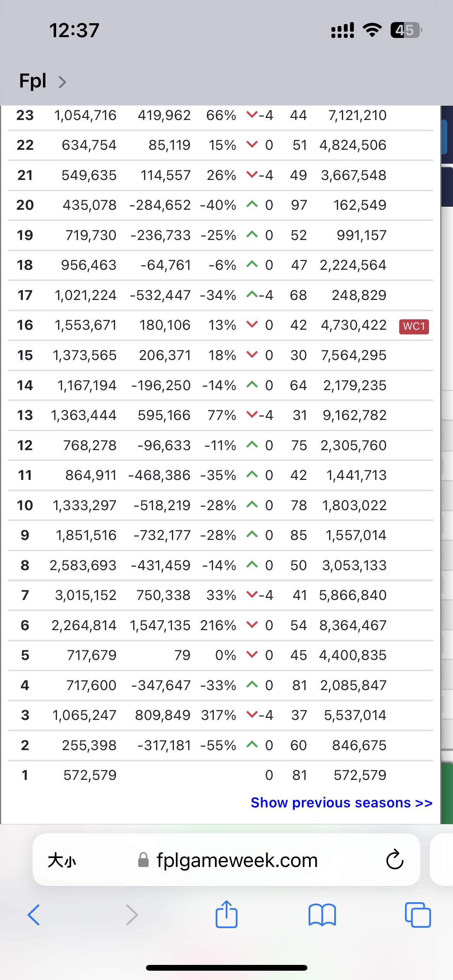Image resolution: width=453 pixels, height=980 pixels.
Task: Tap the green up arrow in gameweek 2
Action: (x=252, y=744)
